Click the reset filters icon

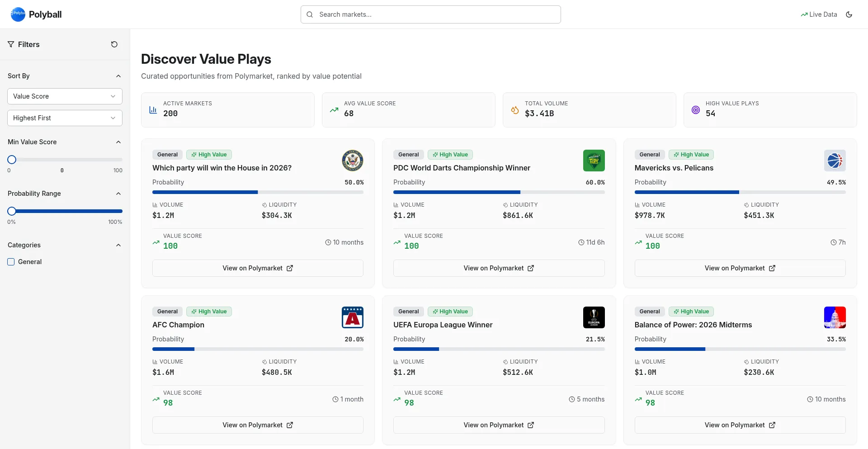[x=114, y=44]
